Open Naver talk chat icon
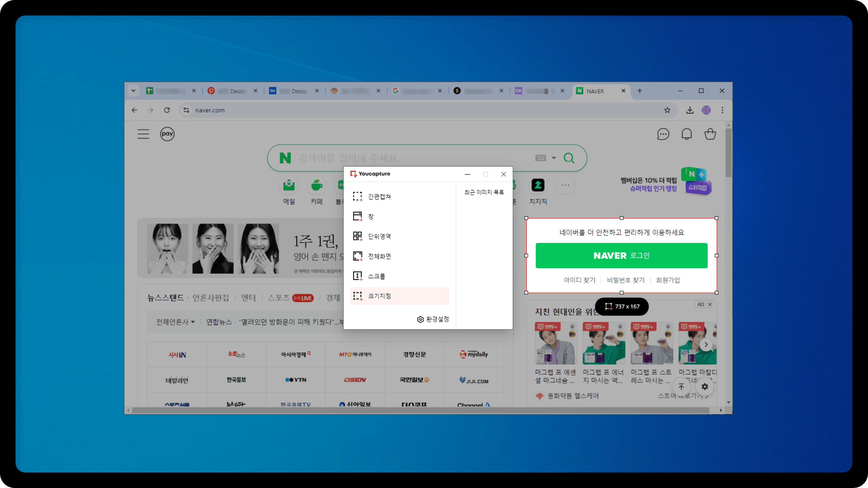The height and width of the screenshot is (488, 868). 663,134
